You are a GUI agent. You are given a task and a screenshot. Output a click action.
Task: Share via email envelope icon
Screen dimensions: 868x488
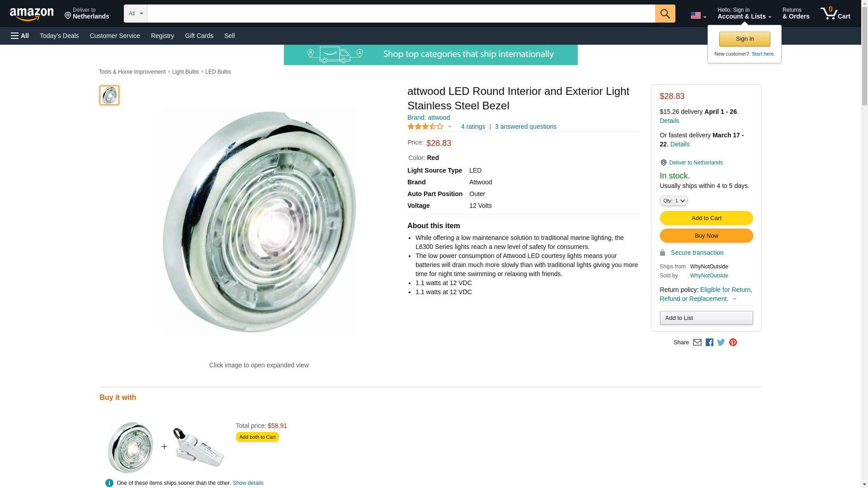pyautogui.click(x=697, y=343)
